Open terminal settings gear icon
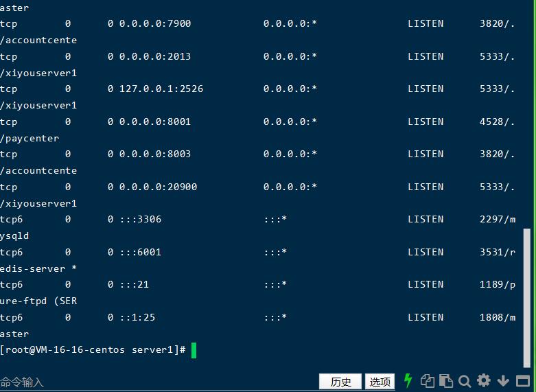 point(484,381)
